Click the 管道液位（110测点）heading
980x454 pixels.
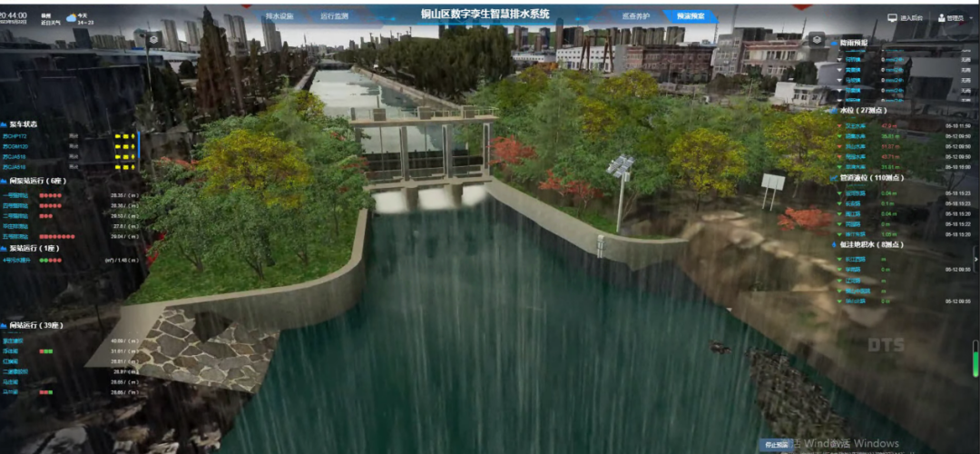tap(872, 178)
